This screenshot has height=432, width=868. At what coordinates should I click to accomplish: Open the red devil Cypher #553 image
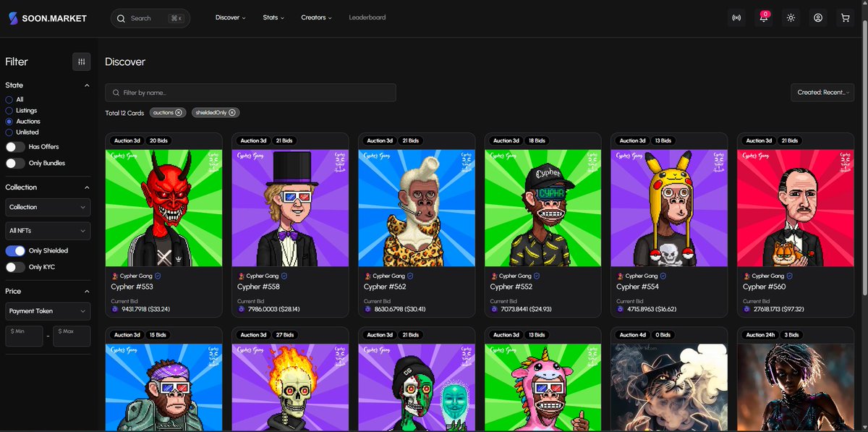pyautogui.click(x=163, y=208)
